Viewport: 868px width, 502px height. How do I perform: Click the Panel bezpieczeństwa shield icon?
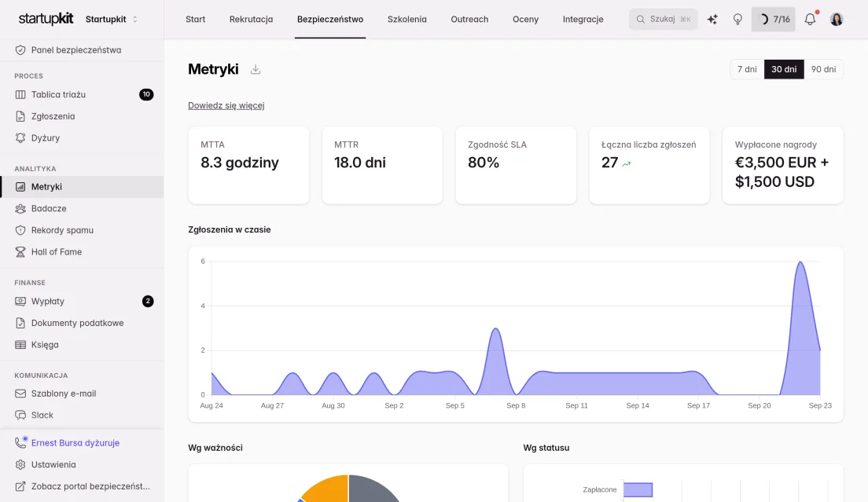point(20,49)
